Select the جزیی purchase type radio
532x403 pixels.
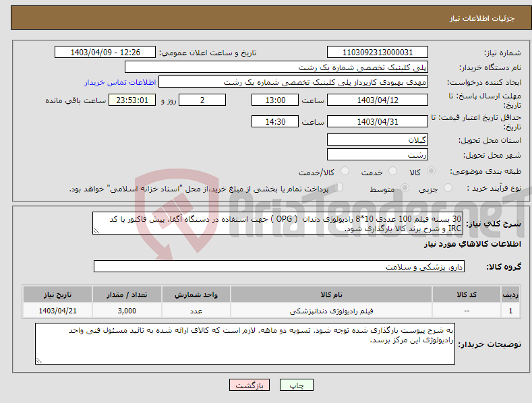coord(448,188)
